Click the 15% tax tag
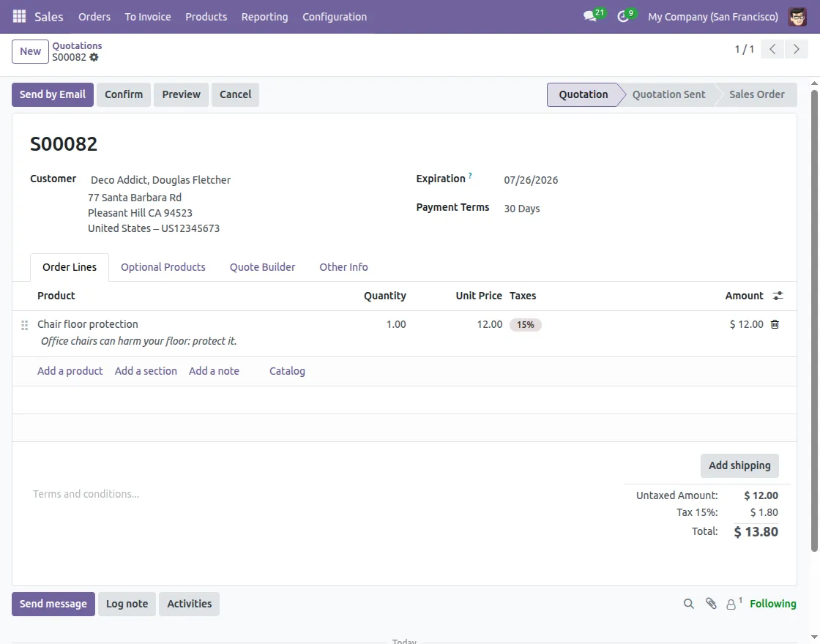 point(526,325)
